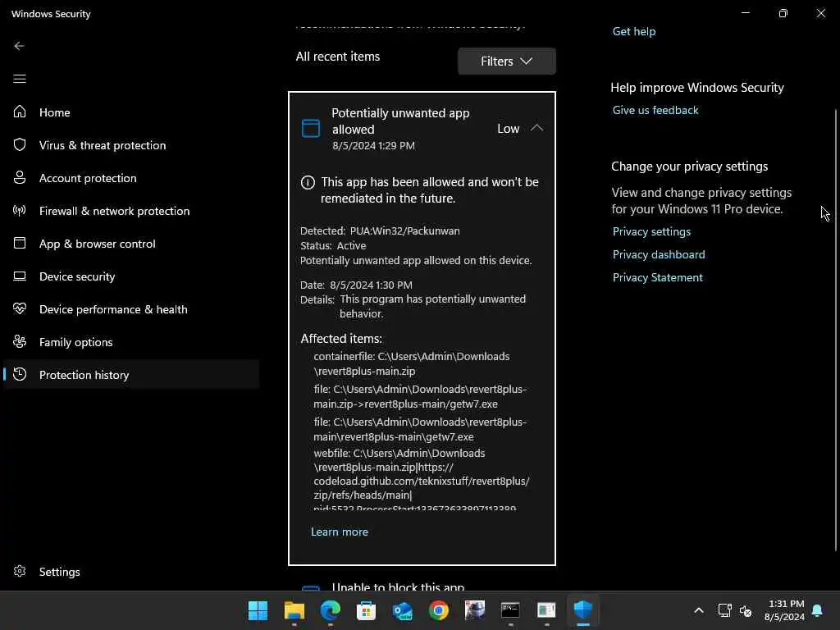Image resolution: width=840 pixels, height=630 pixels.
Task: Open the notification bell icon
Action: (x=817, y=610)
